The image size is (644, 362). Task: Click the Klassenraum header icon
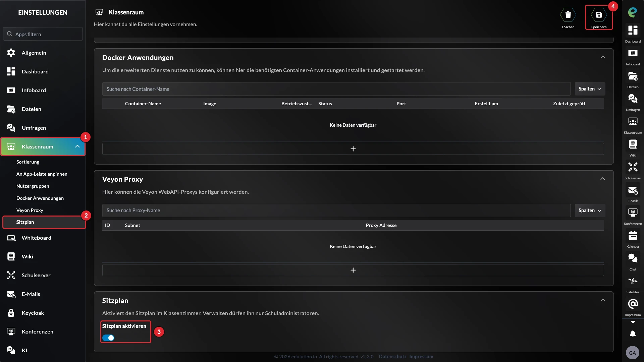[99, 12]
